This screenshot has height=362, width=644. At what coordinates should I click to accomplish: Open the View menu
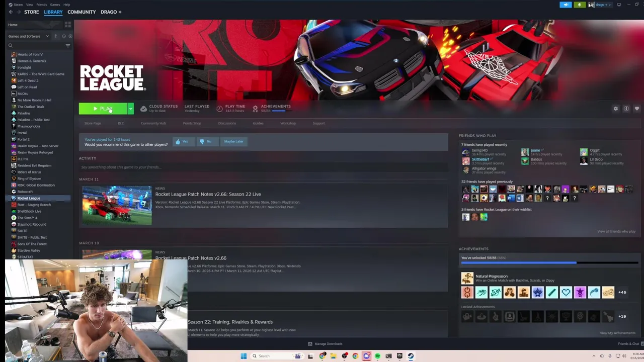click(29, 5)
